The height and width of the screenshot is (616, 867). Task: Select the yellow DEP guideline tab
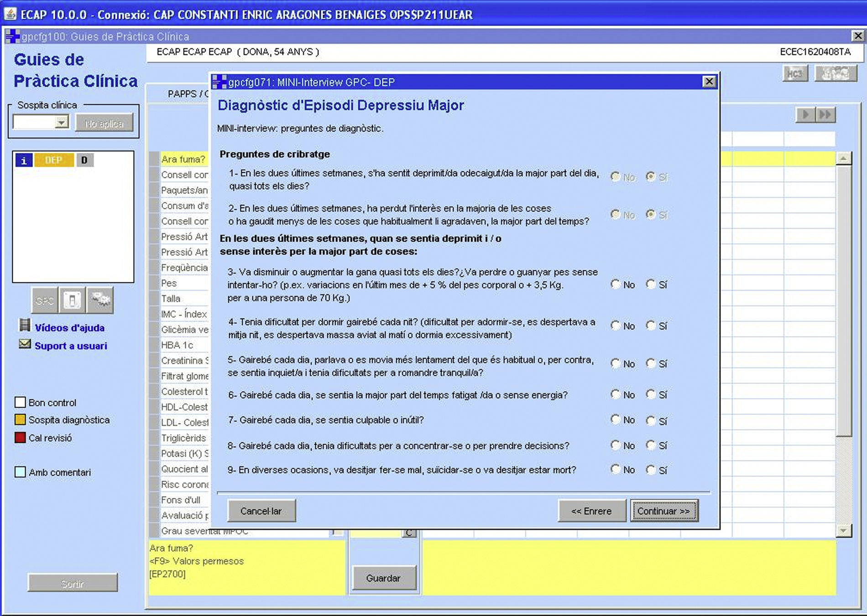click(x=53, y=160)
